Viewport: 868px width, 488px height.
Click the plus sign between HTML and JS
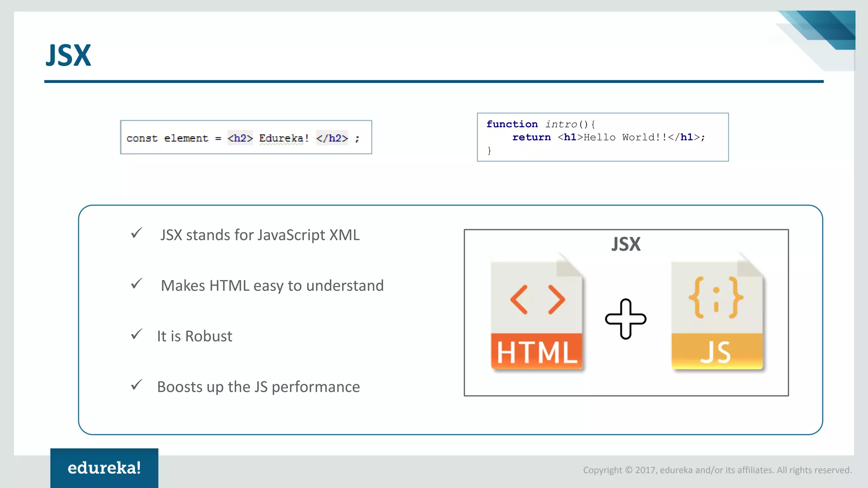[x=626, y=319]
